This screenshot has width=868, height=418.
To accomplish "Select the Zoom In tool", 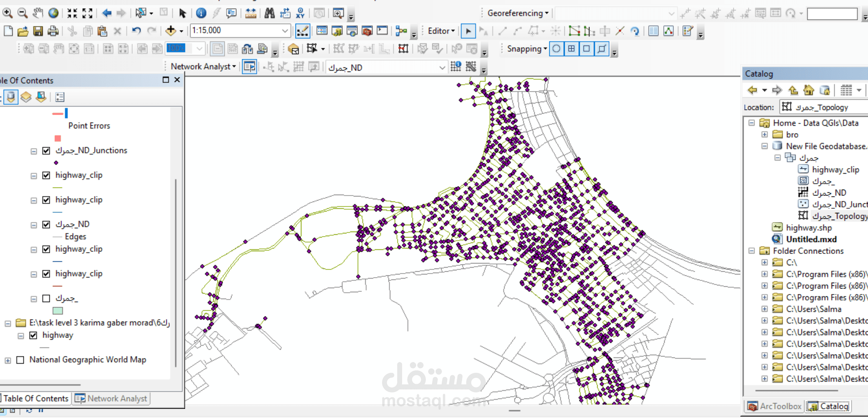I will coord(7,13).
